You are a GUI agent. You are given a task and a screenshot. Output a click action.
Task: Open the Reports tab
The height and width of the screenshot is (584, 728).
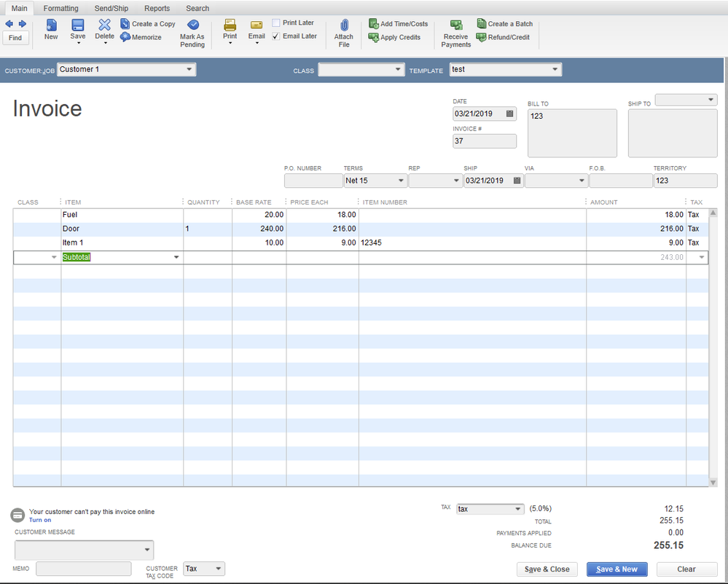[157, 8]
